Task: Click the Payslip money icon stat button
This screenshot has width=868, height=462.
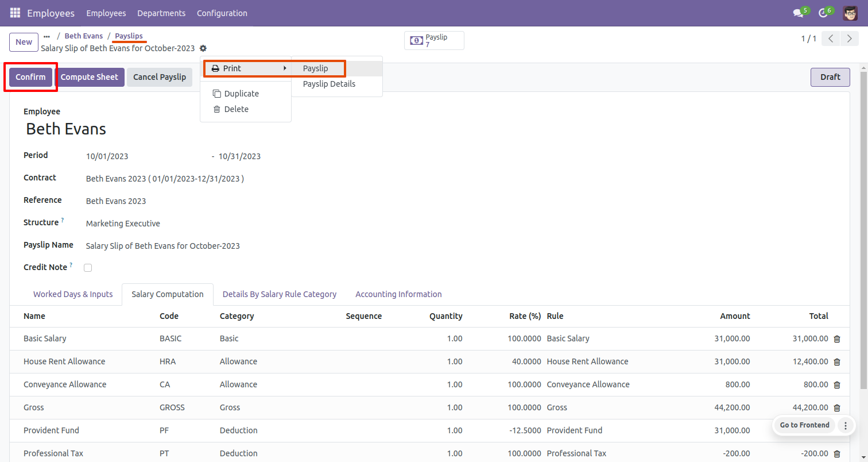Action: (435, 41)
